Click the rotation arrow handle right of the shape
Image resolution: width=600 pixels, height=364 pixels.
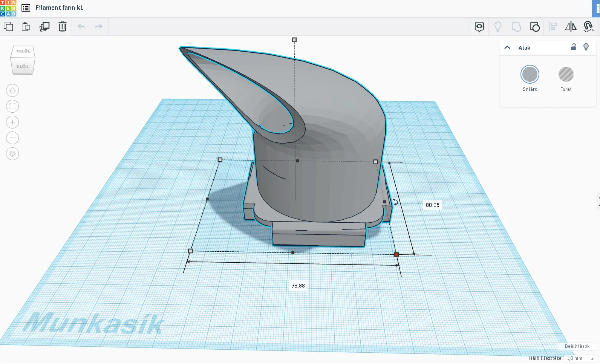tap(395, 202)
